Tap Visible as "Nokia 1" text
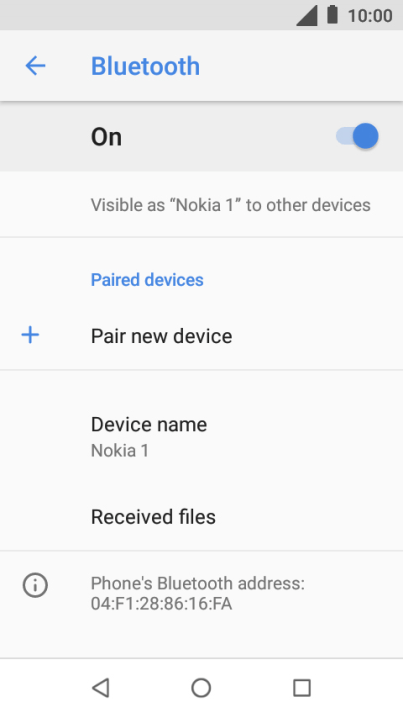 [230, 205]
